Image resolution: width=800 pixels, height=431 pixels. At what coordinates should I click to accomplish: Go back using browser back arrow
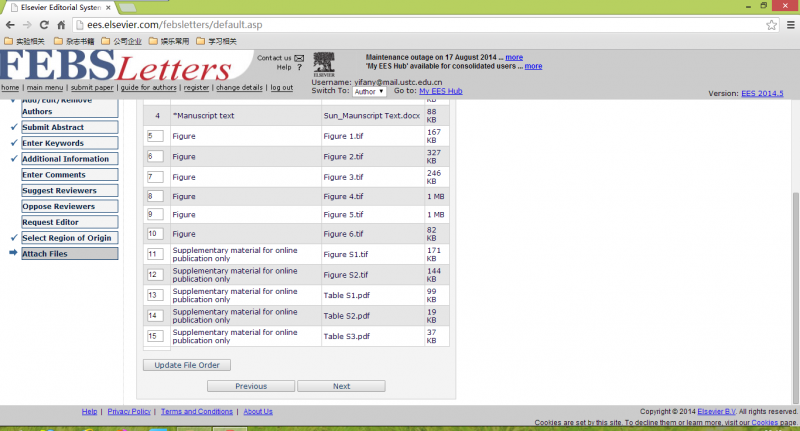coord(10,24)
